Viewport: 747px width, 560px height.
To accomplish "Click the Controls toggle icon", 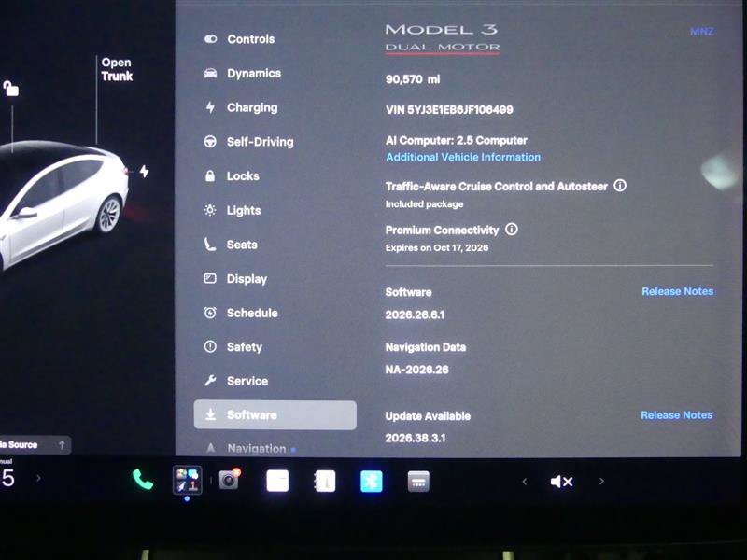I will (x=211, y=39).
